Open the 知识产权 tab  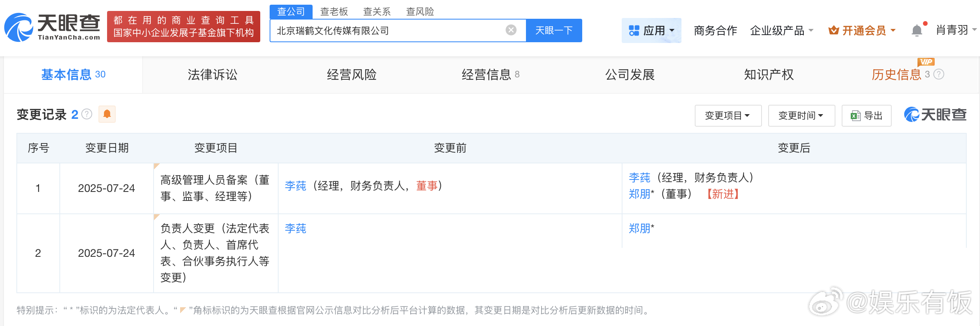pyautogui.click(x=769, y=75)
